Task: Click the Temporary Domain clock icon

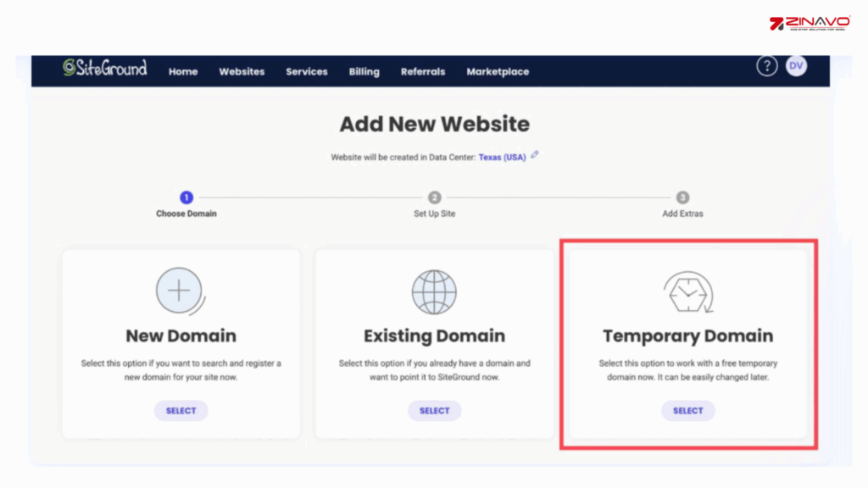Action: tap(687, 293)
